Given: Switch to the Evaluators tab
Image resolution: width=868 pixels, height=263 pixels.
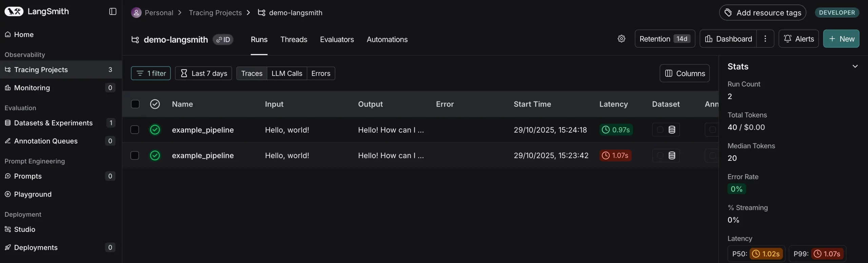Looking at the screenshot, I should click(x=337, y=40).
